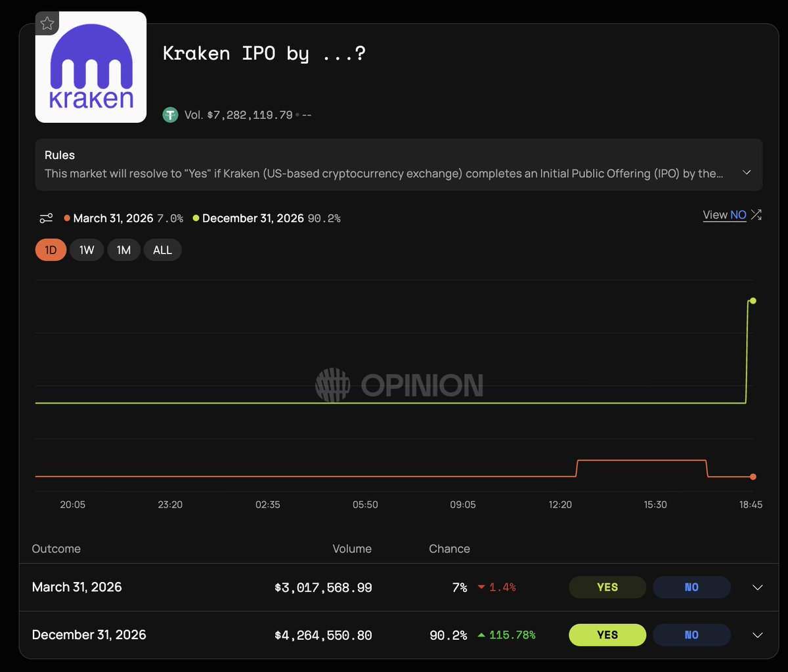Click the 7% chance value in table
The width and height of the screenshot is (788, 672).
pyautogui.click(x=460, y=588)
